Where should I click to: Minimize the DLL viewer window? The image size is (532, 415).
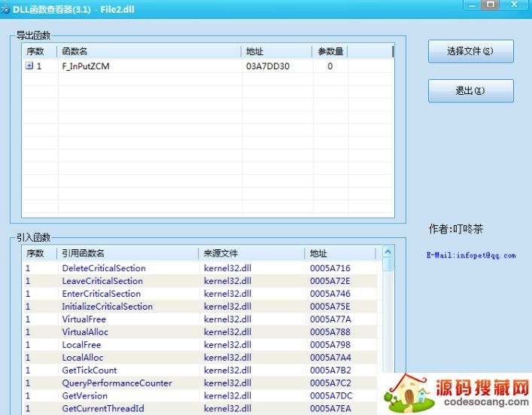point(470,5)
